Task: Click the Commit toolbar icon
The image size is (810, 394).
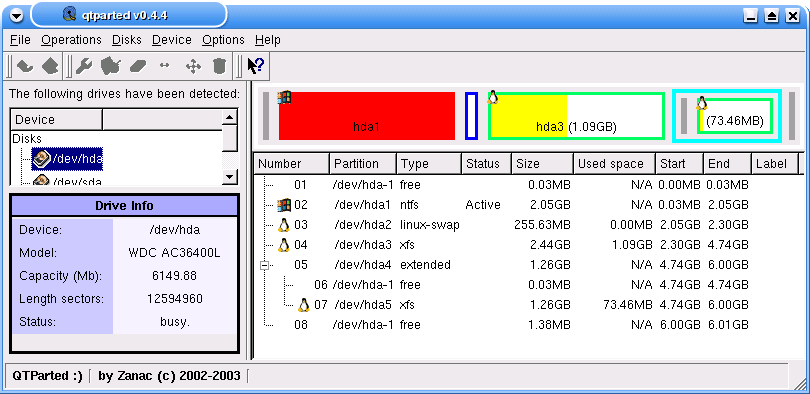Action: click(50, 66)
